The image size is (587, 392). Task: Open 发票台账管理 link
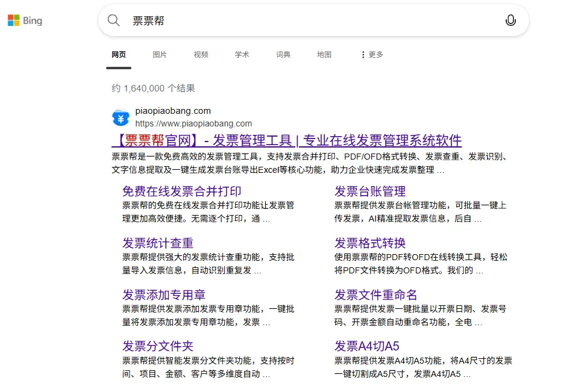(x=370, y=191)
